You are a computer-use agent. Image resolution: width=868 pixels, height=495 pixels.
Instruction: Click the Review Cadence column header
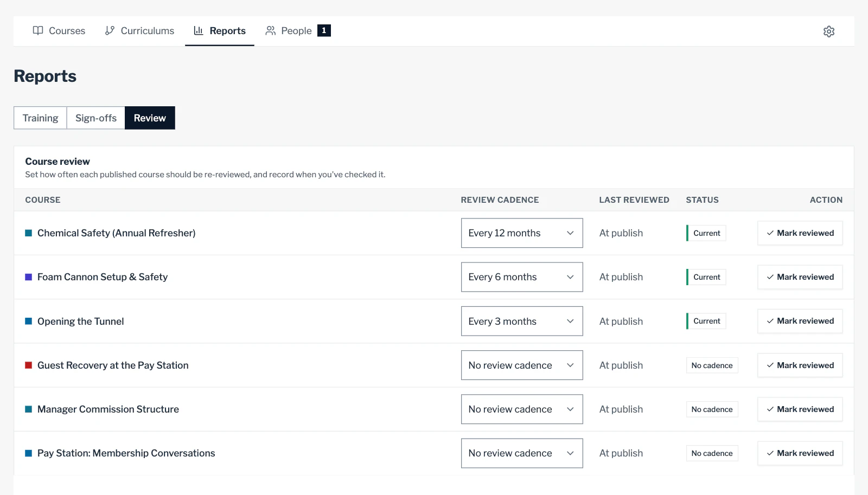pos(500,200)
